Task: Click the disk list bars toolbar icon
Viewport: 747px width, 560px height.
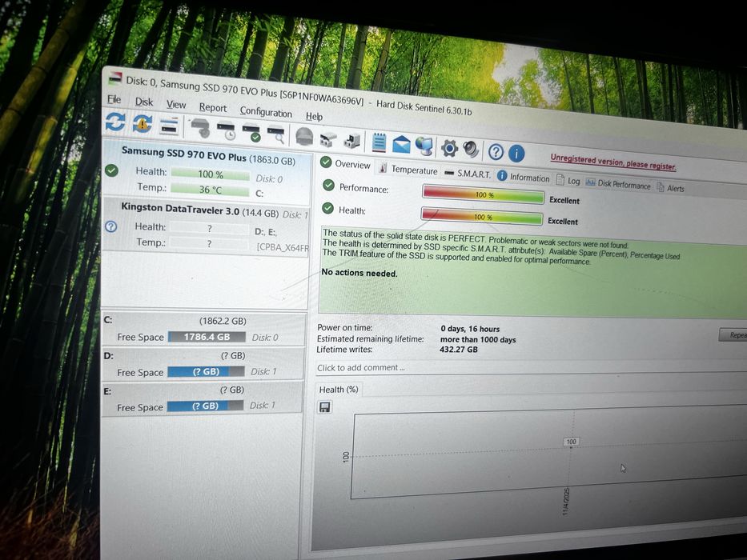Action: coord(169,126)
